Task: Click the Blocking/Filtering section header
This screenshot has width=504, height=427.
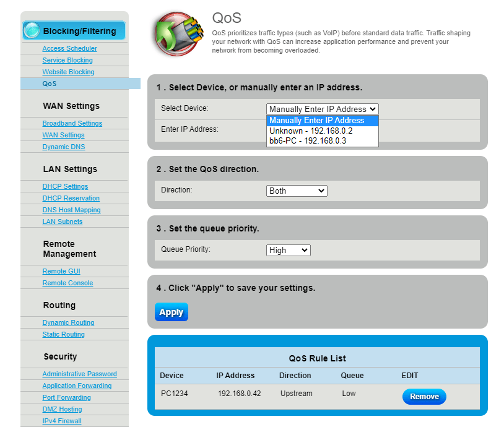Action: (79, 31)
